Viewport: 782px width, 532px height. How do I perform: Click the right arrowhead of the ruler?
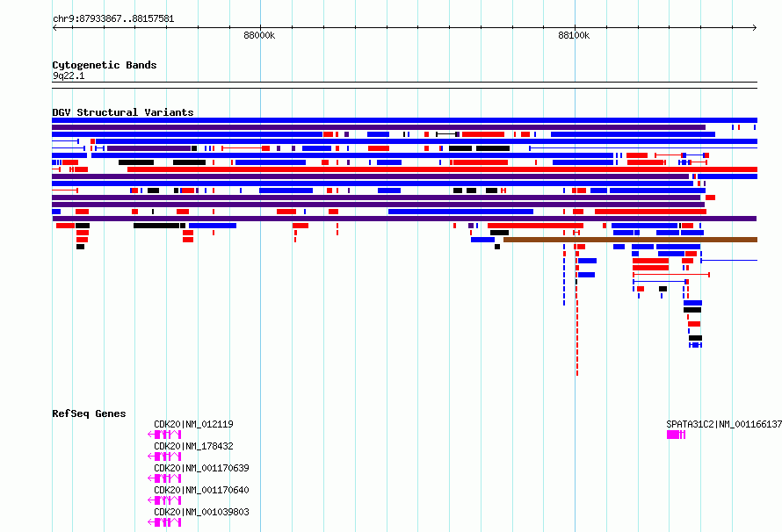tap(755, 28)
